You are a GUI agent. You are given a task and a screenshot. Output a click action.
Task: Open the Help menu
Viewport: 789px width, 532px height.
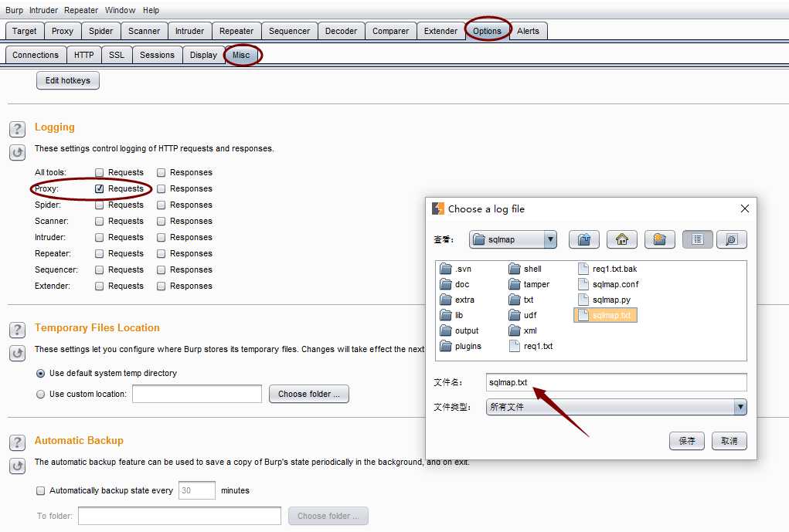151,10
